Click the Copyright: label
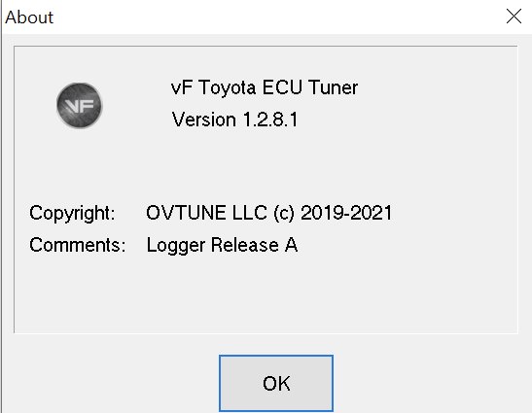This screenshot has width=532, height=413. [x=72, y=213]
